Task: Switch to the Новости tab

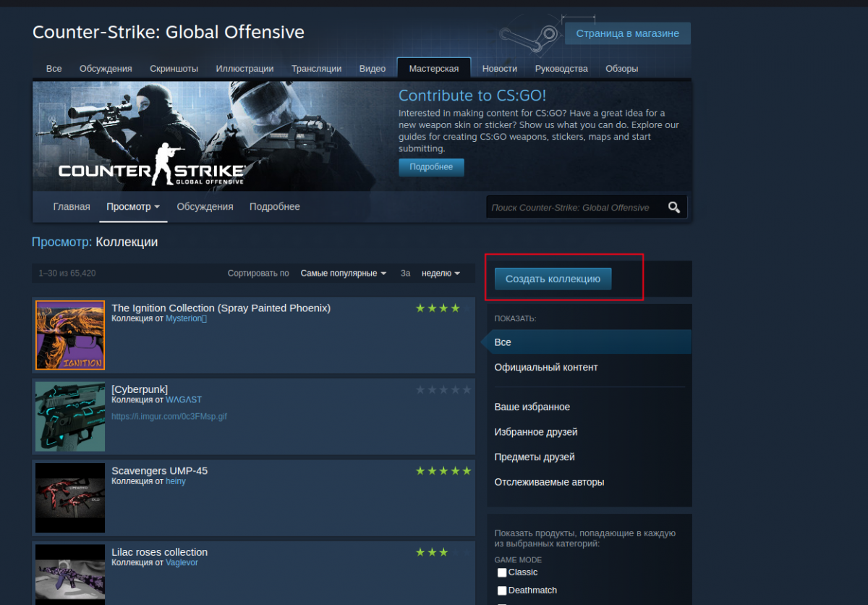Action: (500, 69)
